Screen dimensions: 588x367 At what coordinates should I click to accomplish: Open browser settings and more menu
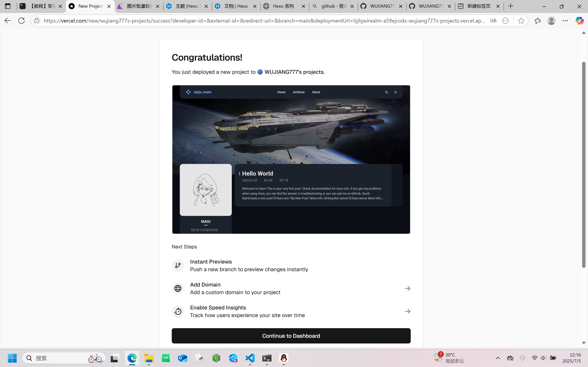(x=565, y=21)
